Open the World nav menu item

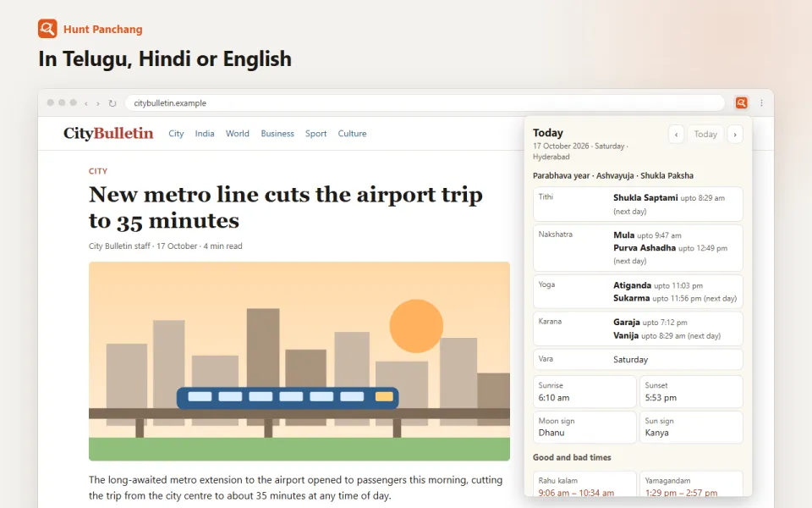coord(237,133)
